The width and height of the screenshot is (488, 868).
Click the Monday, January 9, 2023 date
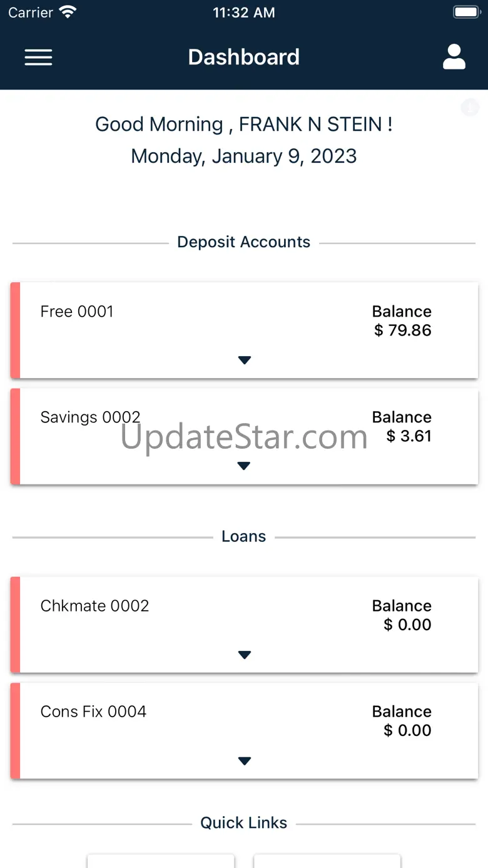click(x=243, y=156)
